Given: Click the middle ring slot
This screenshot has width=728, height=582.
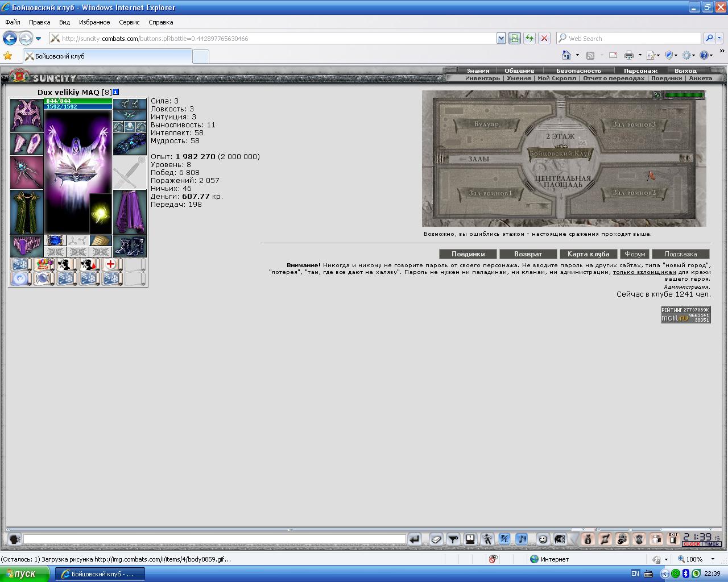Looking at the screenshot, I should click(x=130, y=127).
